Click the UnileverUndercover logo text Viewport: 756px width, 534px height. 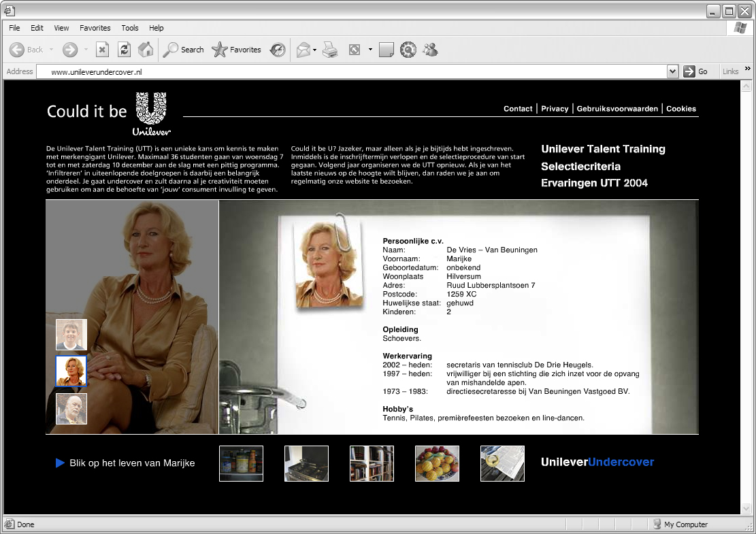click(597, 462)
